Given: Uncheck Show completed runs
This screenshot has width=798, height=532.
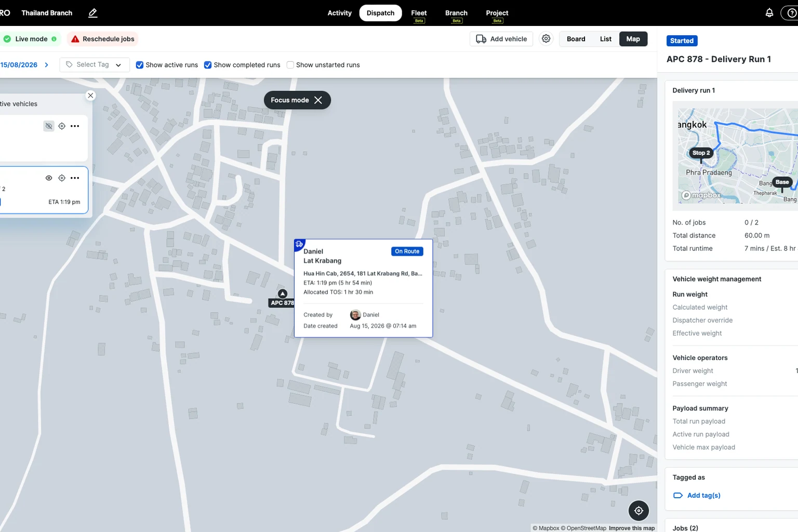Looking at the screenshot, I should pyautogui.click(x=208, y=65).
